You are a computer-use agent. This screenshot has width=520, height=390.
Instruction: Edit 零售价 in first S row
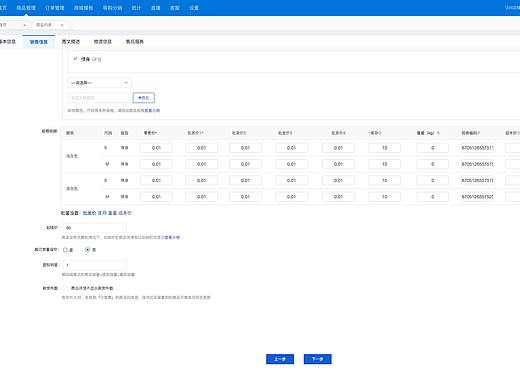[156, 148]
